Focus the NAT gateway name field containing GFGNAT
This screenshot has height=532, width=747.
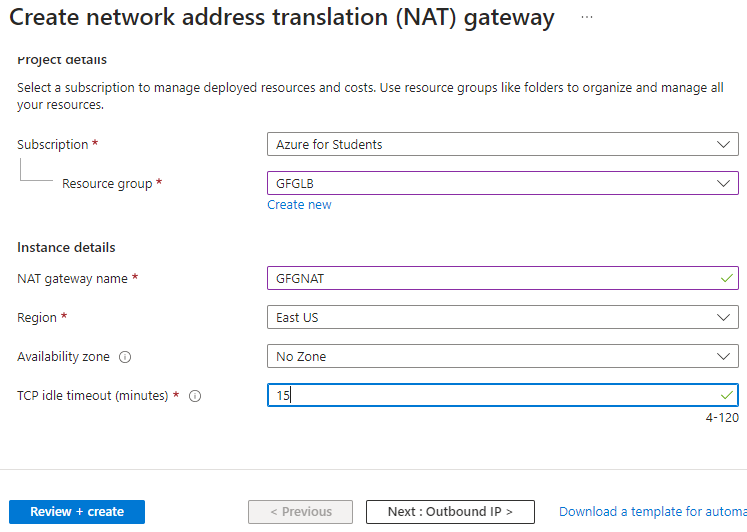pyautogui.click(x=490, y=279)
